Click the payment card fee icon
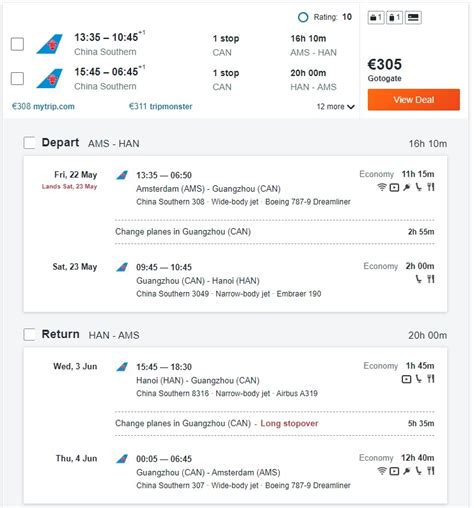Image resolution: width=474 pixels, height=508 pixels. (413, 17)
